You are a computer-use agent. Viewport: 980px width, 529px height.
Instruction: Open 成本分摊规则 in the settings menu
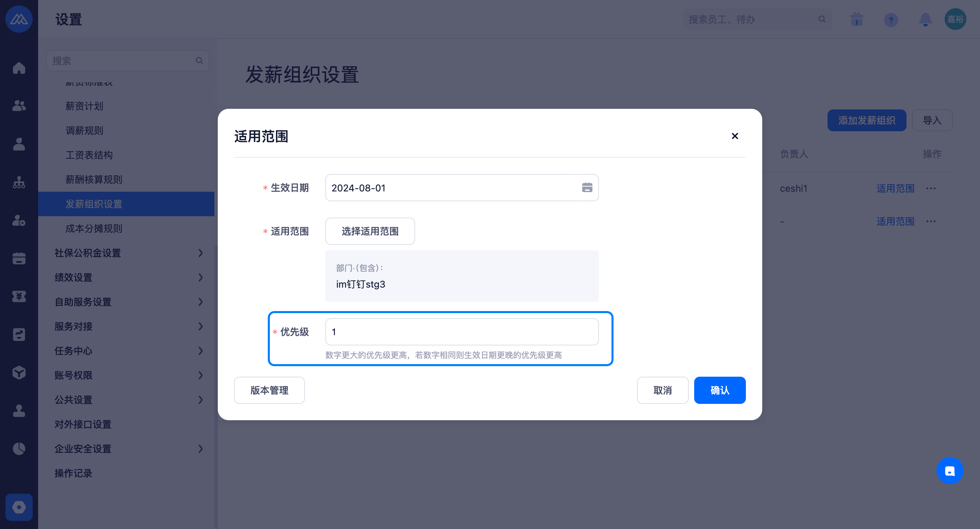pos(94,228)
